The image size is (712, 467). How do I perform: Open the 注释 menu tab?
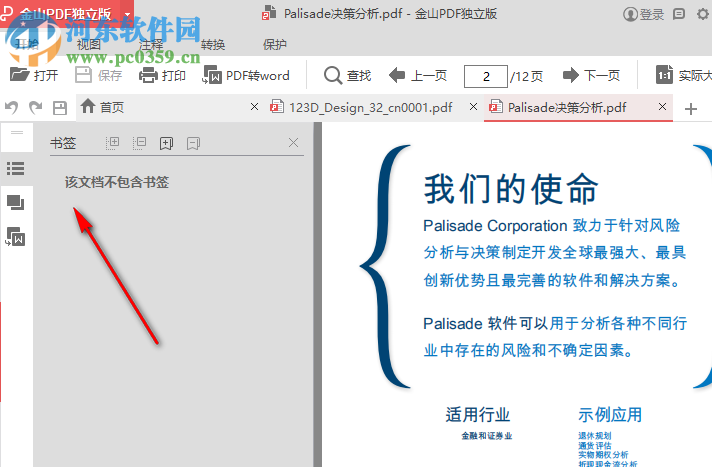(x=151, y=45)
